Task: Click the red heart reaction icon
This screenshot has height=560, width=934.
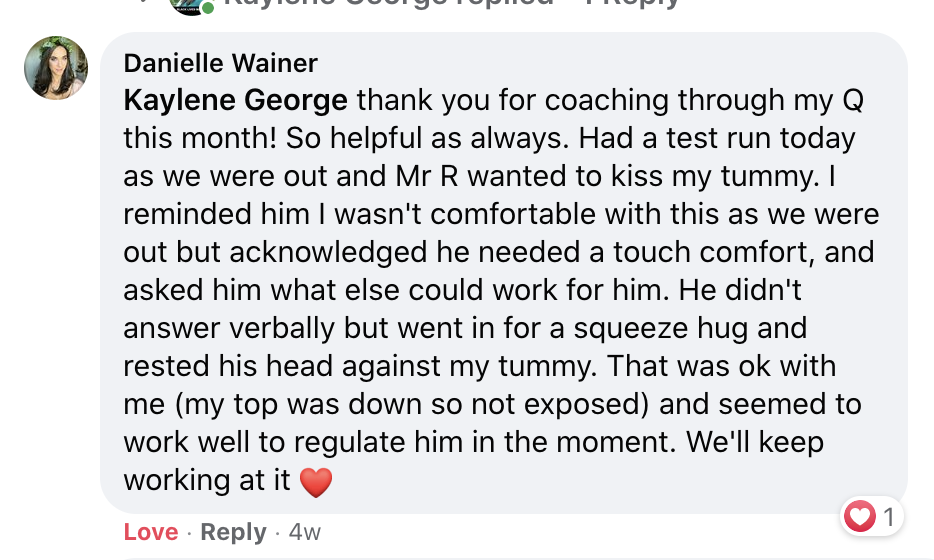Action: pyautogui.click(x=860, y=517)
